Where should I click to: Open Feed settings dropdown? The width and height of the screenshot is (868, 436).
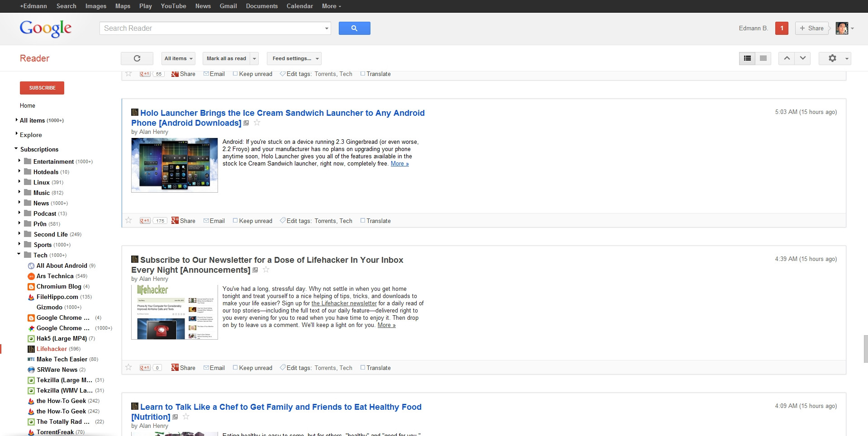294,58
